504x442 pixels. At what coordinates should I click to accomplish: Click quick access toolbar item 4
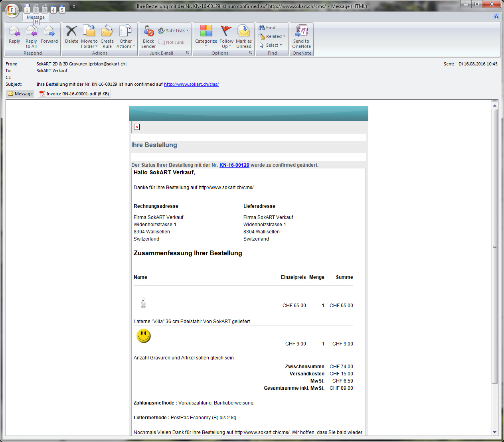click(53, 9)
